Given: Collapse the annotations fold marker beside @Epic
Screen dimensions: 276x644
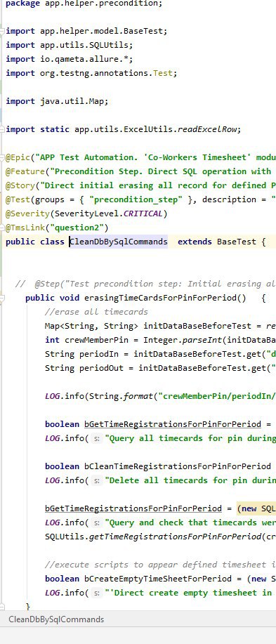Looking at the screenshot, I should point(3,157).
